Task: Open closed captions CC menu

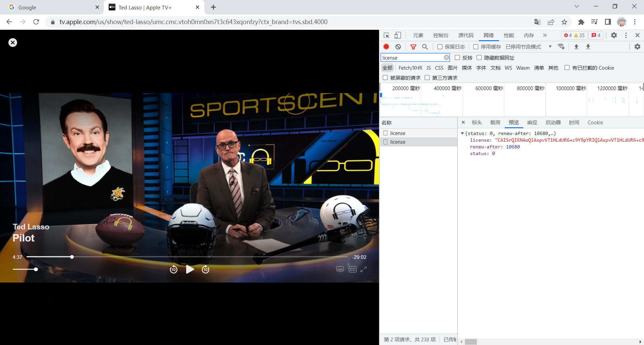Action: 353,269
